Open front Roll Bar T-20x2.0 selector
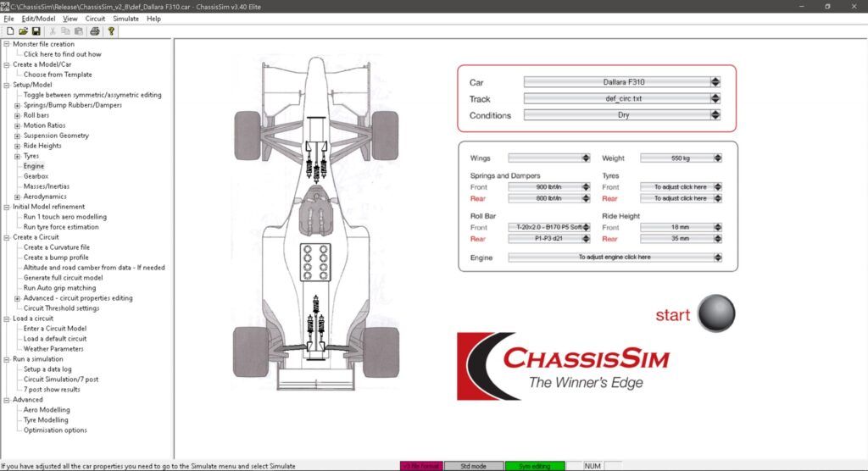The height and width of the screenshot is (471, 868). click(549, 227)
